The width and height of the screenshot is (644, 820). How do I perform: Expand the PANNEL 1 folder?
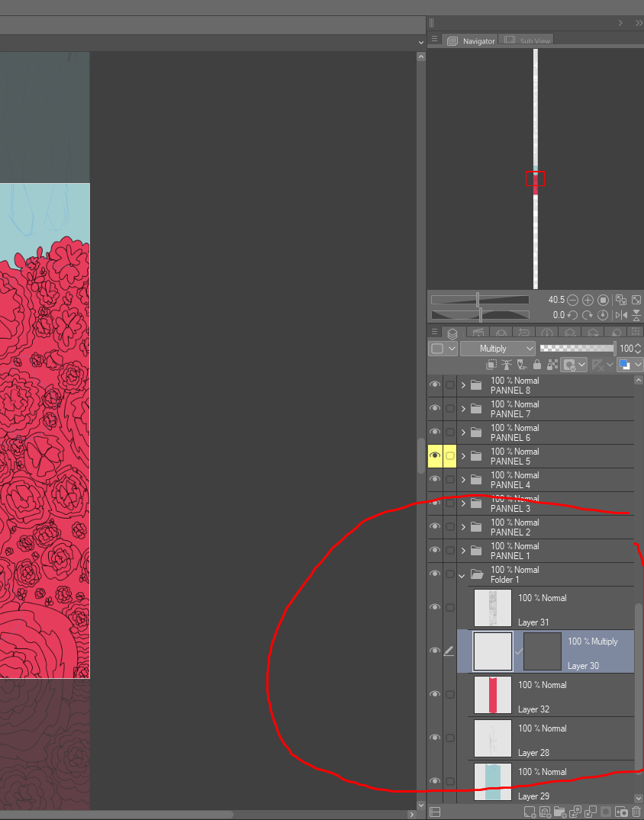(462, 550)
